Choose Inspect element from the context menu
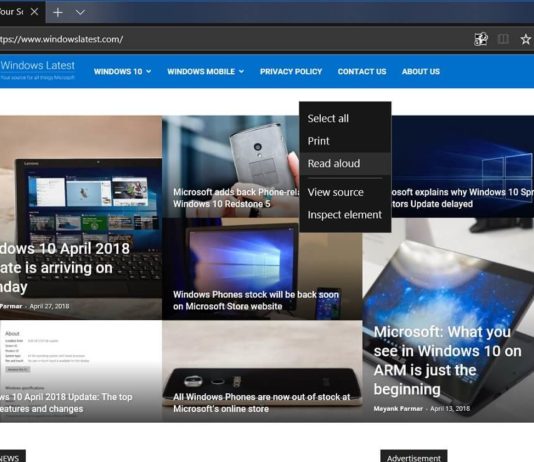Image resolution: width=534 pixels, height=462 pixels. [345, 215]
